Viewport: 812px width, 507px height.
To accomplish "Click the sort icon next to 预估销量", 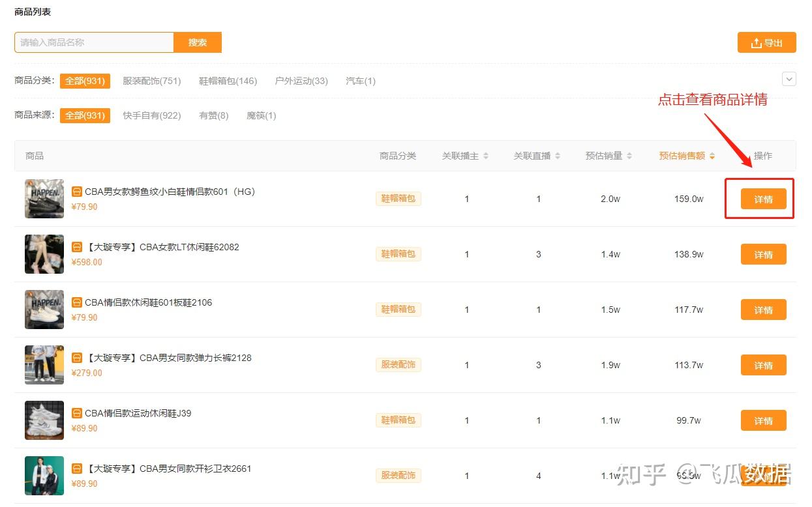I will coord(628,156).
